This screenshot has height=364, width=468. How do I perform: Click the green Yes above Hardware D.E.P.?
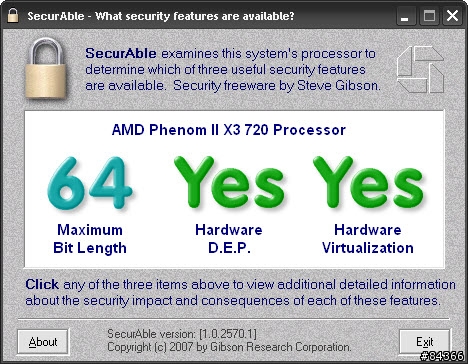tap(229, 182)
